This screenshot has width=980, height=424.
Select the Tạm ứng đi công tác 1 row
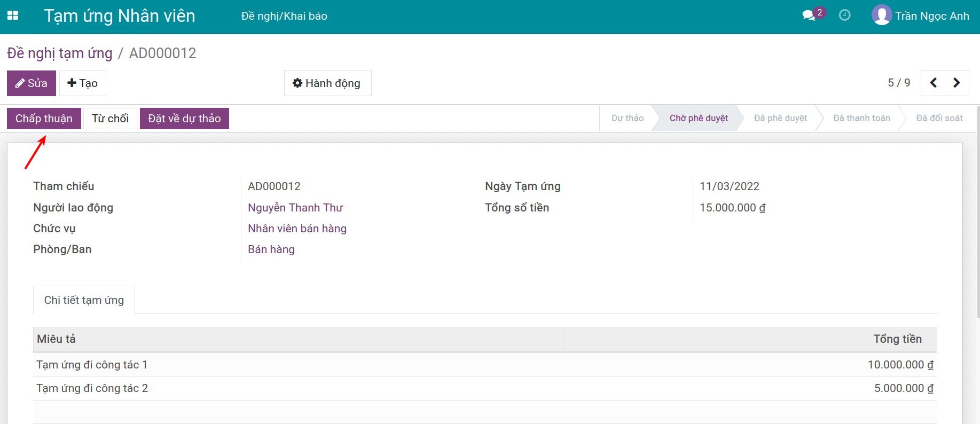92,365
